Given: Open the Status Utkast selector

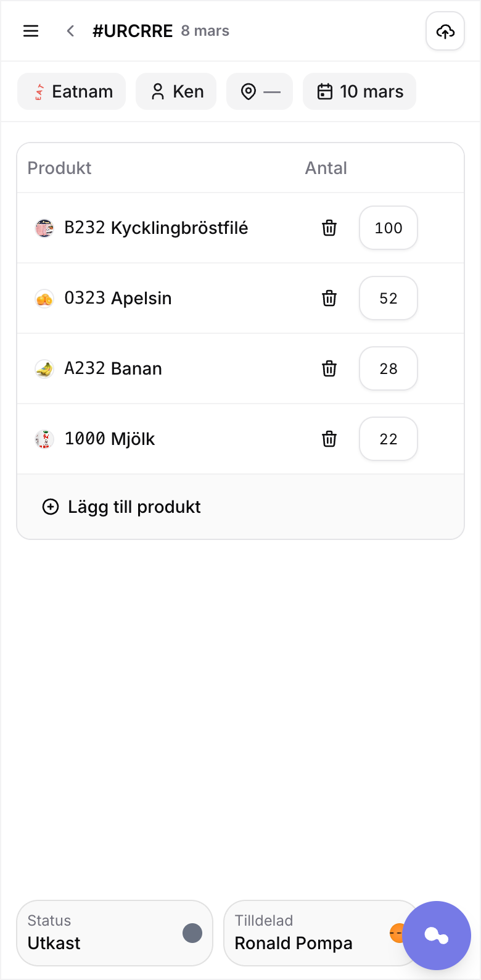Looking at the screenshot, I should pyautogui.click(x=115, y=933).
